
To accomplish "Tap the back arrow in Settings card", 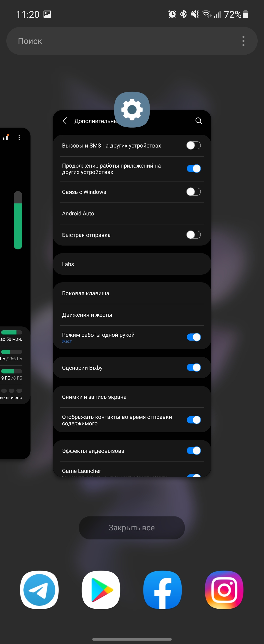I will point(65,121).
